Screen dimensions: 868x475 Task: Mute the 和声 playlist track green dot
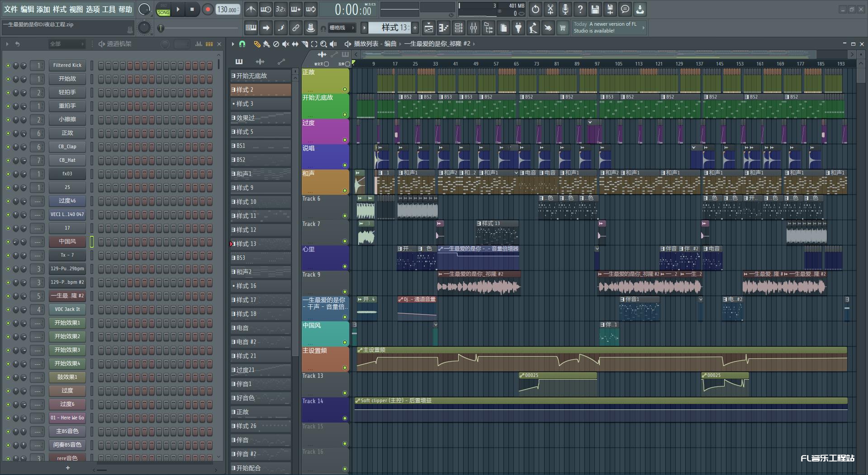click(345, 191)
